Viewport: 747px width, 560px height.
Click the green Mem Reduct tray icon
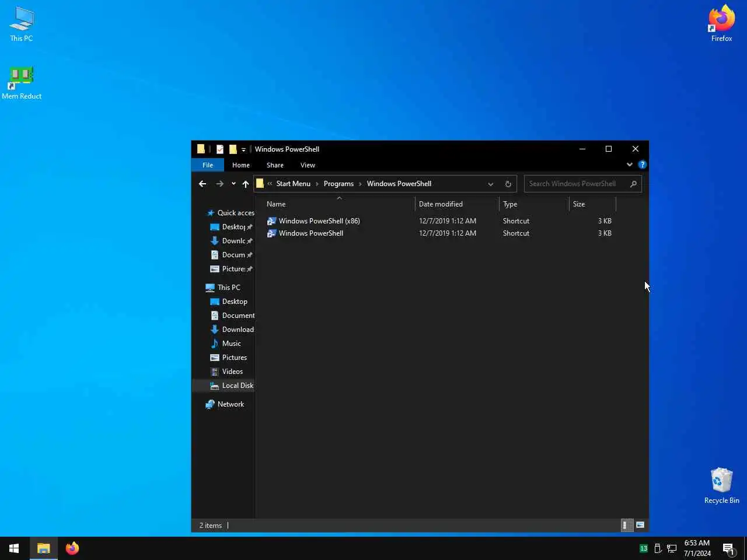644,548
